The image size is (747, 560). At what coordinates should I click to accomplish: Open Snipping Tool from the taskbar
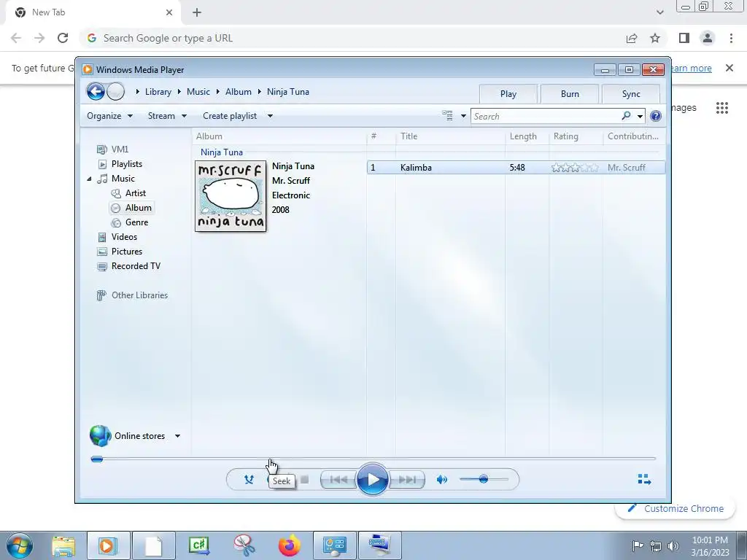tap(244, 545)
